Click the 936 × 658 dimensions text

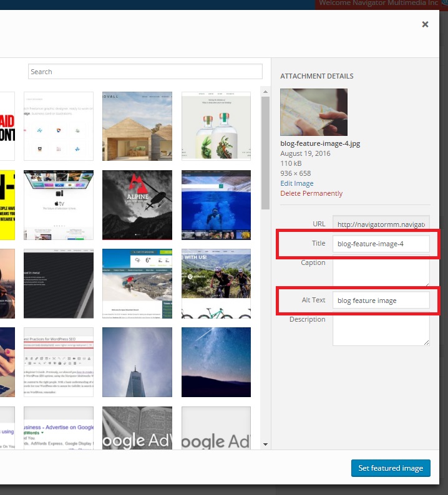(x=295, y=173)
